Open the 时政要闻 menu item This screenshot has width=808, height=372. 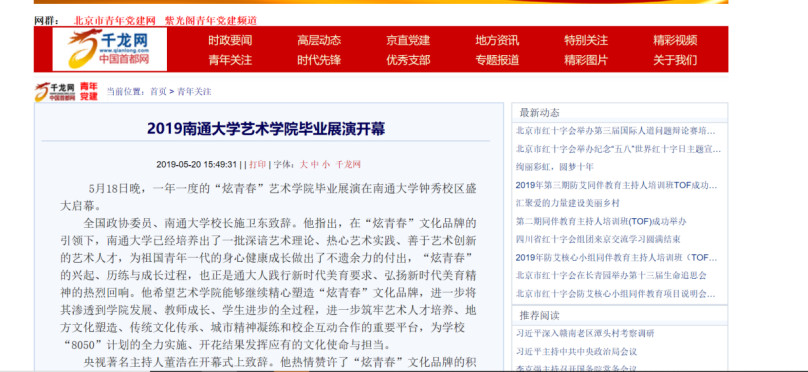pos(230,40)
